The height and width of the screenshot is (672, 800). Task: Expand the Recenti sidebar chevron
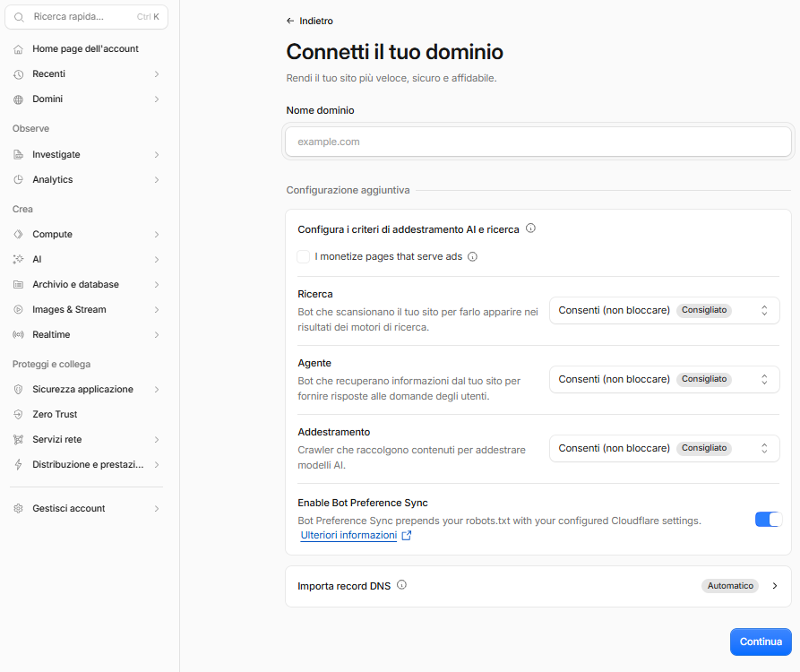157,74
